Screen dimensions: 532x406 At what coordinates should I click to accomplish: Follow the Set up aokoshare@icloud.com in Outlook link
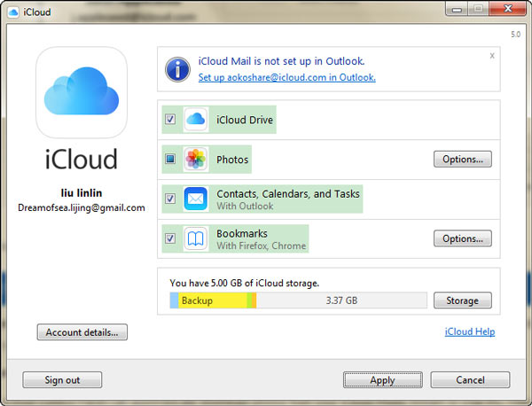tap(287, 77)
